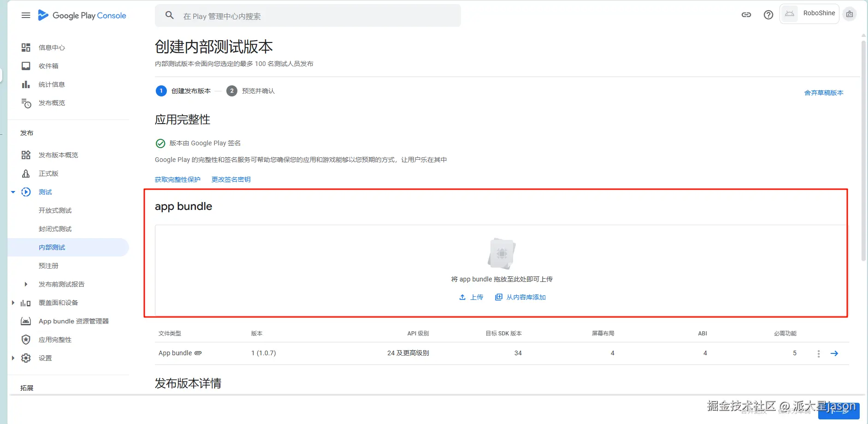
Task: Click the 发布版本详情 heading
Action: point(188,383)
